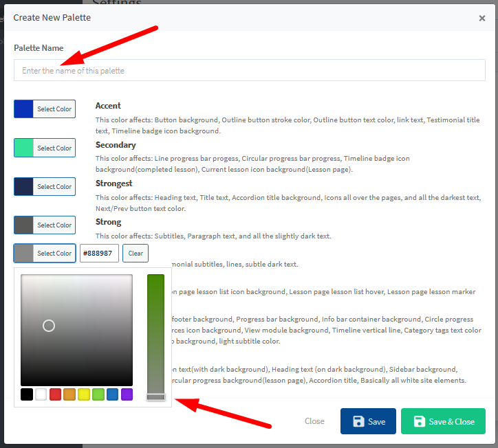Click the Palette Name label
Viewport: 498px width, 448px height.
pos(39,48)
